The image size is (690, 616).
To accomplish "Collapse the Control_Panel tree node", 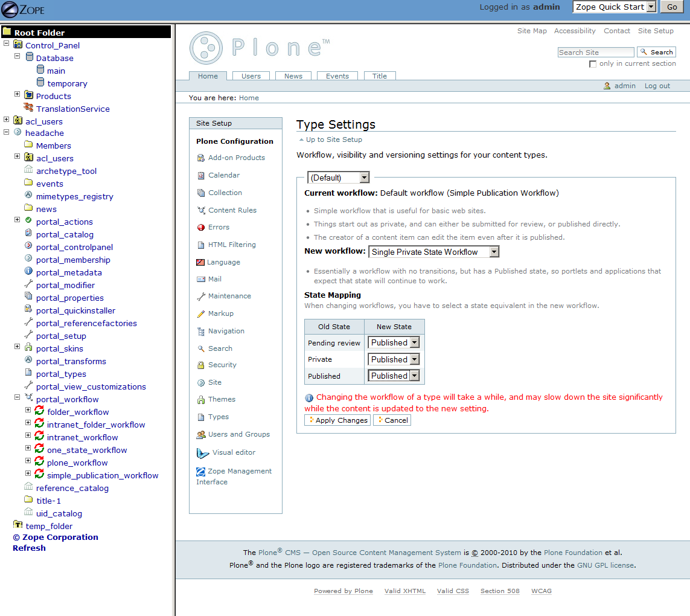I will pos(6,43).
